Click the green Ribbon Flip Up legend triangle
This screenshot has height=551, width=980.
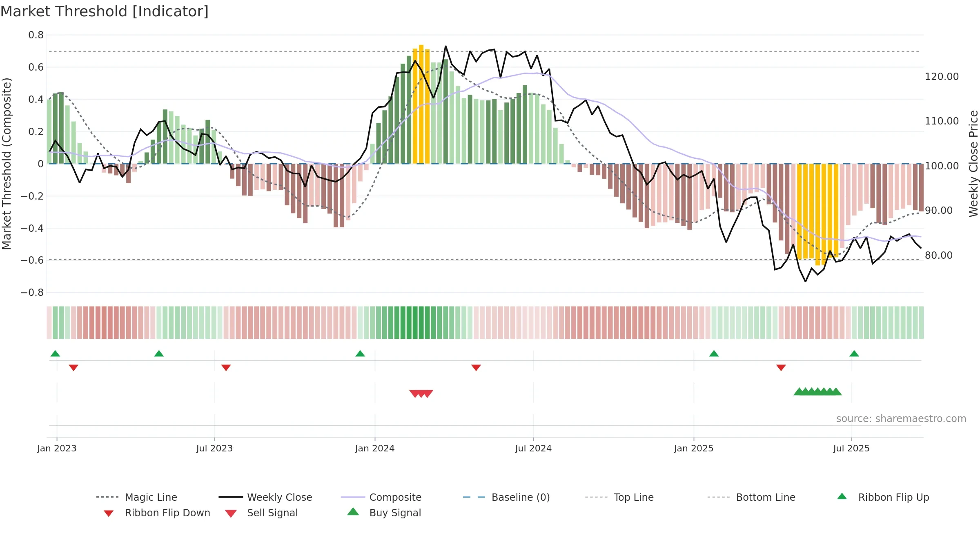point(842,496)
